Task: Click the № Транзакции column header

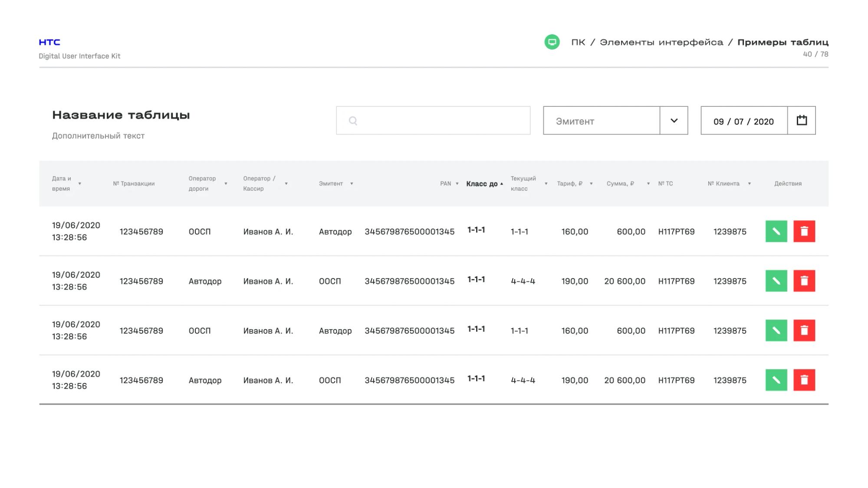Action: click(134, 184)
